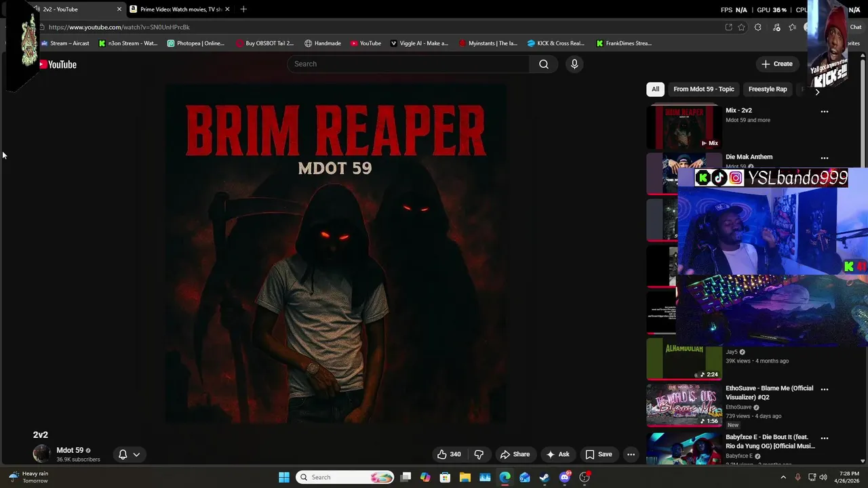The image size is (868, 488).
Task: Open options for Mix - 2v2
Action: pyautogui.click(x=825, y=111)
